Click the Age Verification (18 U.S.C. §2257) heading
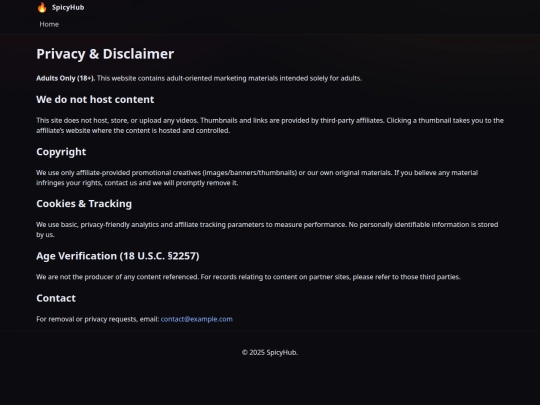Screen dimensions: 540x405 point(118,256)
